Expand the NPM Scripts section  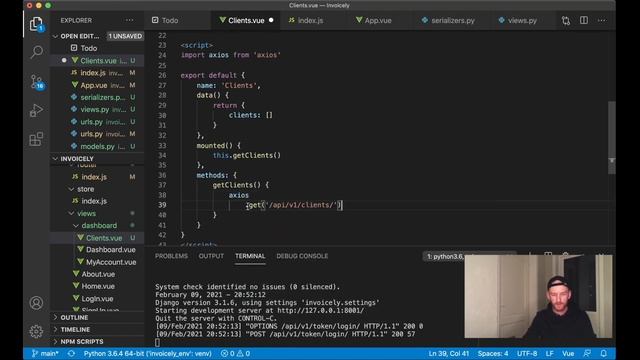point(97,342)
